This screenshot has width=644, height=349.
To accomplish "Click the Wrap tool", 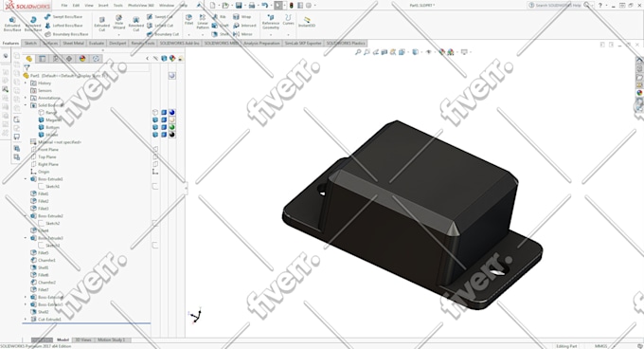I will click(x=241, y=17).
